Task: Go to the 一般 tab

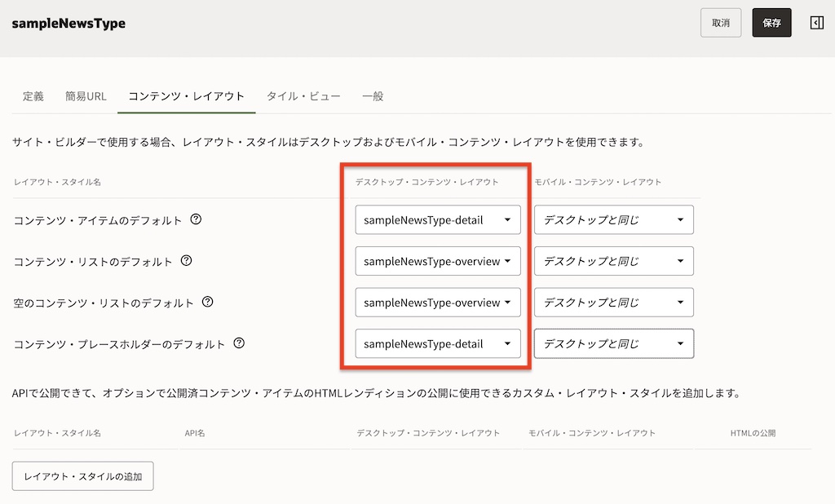Action: click(373, 96)
